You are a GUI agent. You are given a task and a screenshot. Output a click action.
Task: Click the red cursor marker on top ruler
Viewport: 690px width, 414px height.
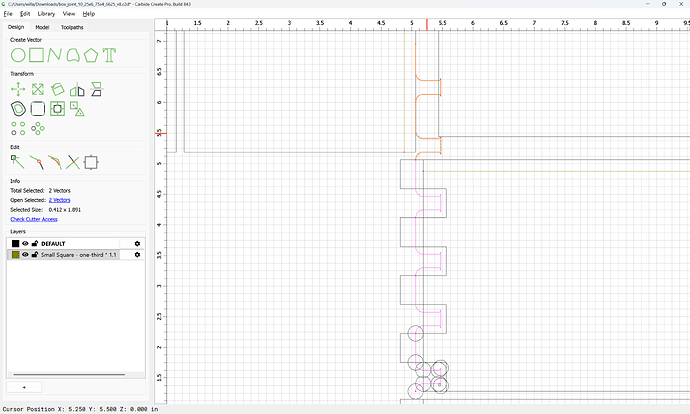[x=427, y=25]
